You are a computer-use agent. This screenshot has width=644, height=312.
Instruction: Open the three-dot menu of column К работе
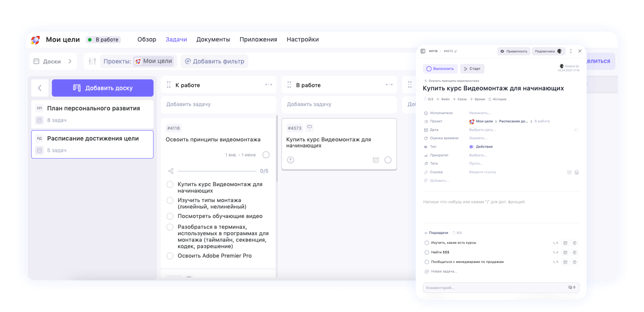[269, 85]
